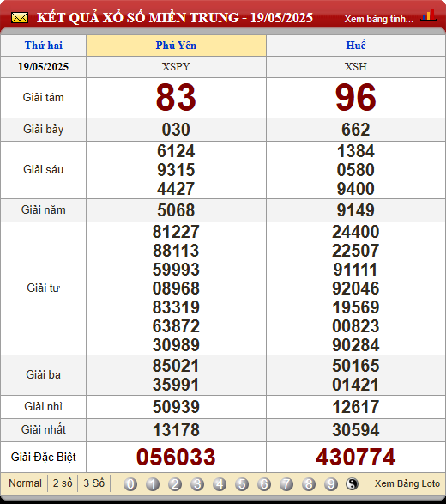
Task: Switch to 2 số display mode
Action: pos(63,483)
